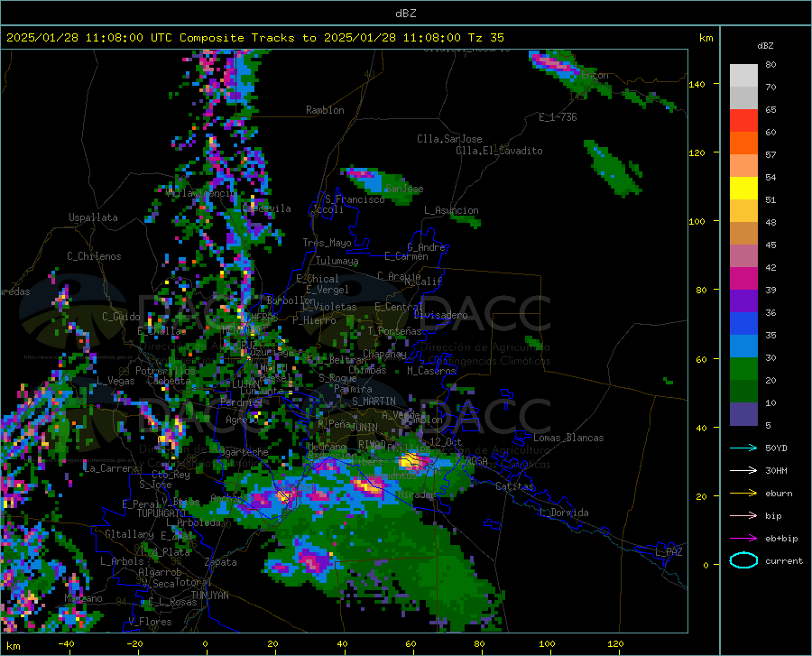Image resolution: width=812 pixels, height=656 pixels.
Task: Click the yellow eburn arrow legend symbol
Action: point(743,494)
